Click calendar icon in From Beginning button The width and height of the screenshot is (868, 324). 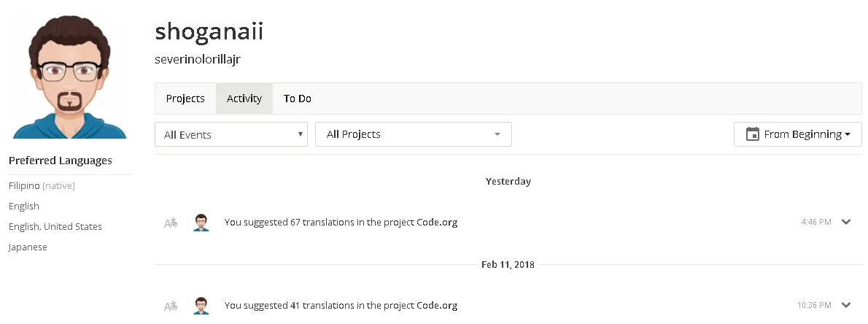click(752, 134)
